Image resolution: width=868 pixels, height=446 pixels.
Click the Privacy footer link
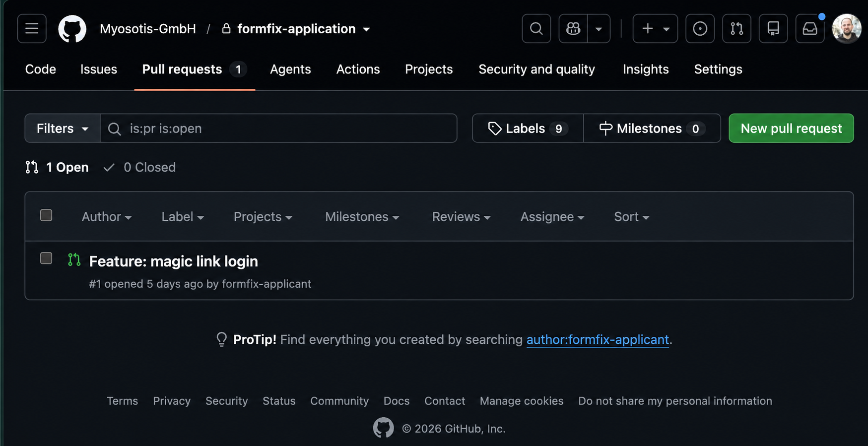[x=172, y=401]
